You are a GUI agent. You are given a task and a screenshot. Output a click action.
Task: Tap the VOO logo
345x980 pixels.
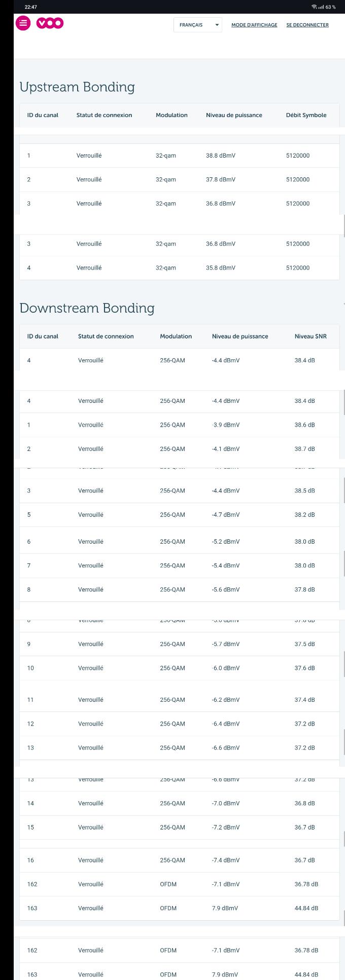pos(50,23)
